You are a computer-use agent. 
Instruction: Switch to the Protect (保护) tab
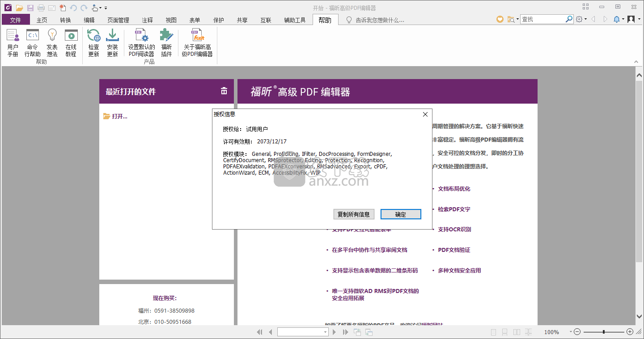pyautogui.click(x=219, y=20)
